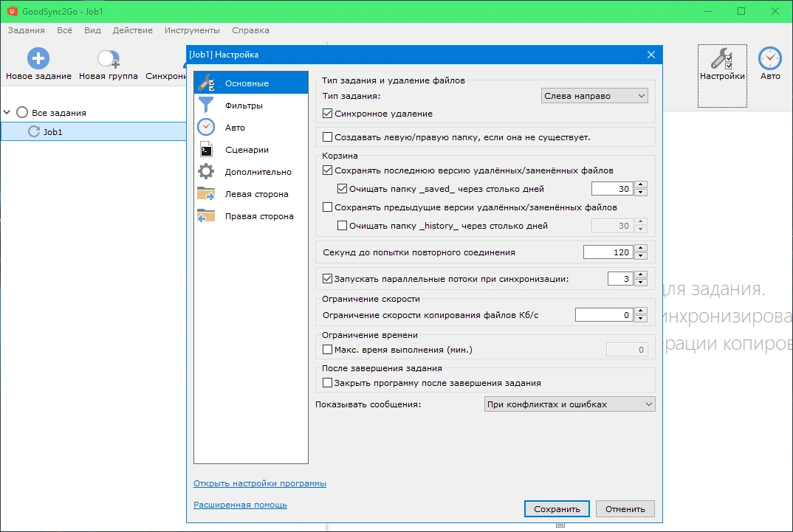
Task: Decrease parallel threads count
Action: pyautogui.click(x=641, y=283)
